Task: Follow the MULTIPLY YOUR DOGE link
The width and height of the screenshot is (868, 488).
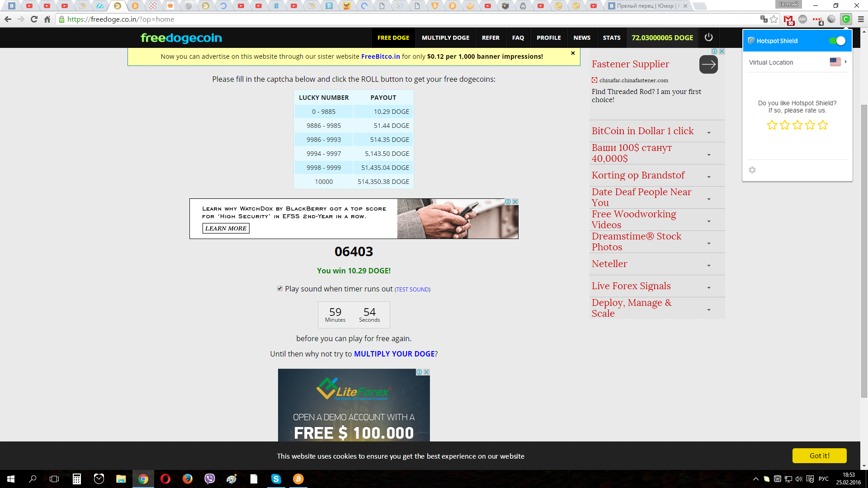Action: point(394,354)
